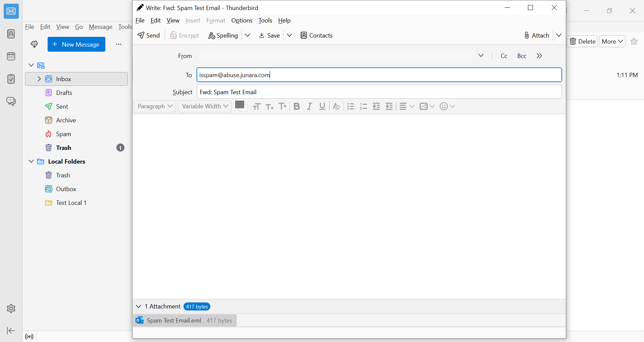
Task: Toggle bold formatting
Action: tap(297, 106)
